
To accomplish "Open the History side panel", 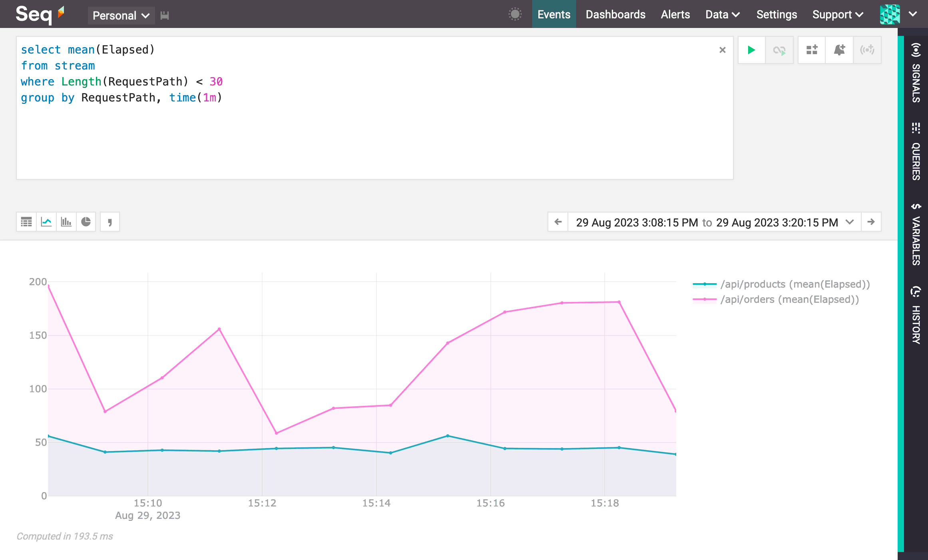I will 916,315.
